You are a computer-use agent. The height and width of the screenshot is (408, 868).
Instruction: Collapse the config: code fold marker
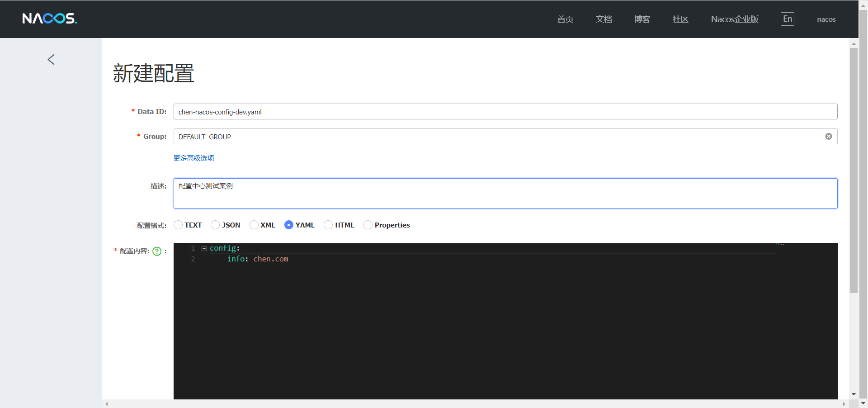204,248
